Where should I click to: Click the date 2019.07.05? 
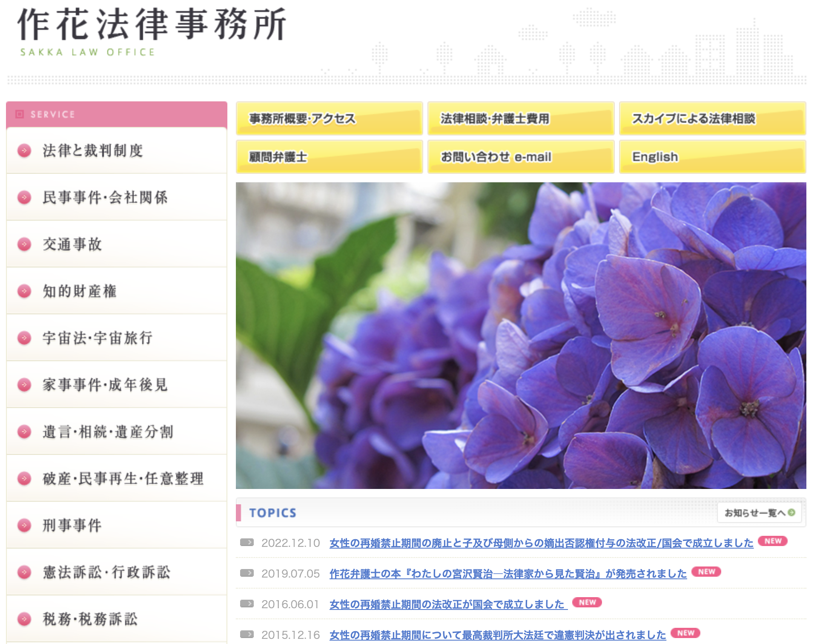[290, 574]
